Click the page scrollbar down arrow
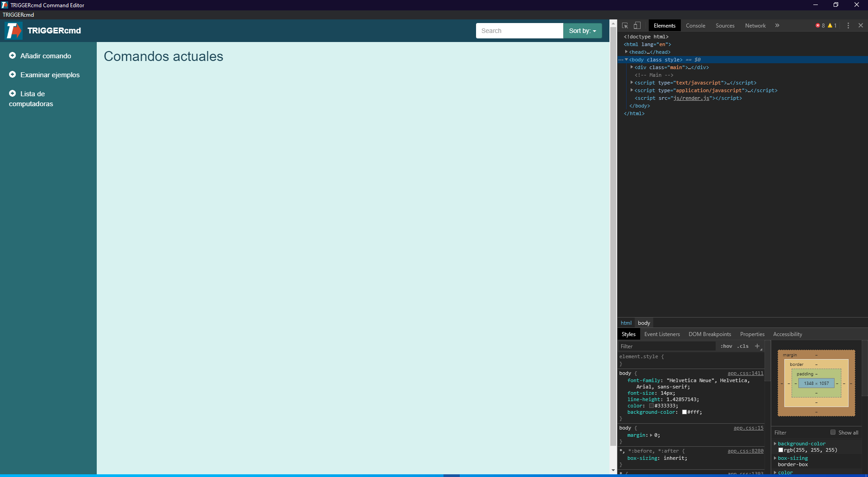The width and height of the screenshot is (868, 477). point(613,470)
